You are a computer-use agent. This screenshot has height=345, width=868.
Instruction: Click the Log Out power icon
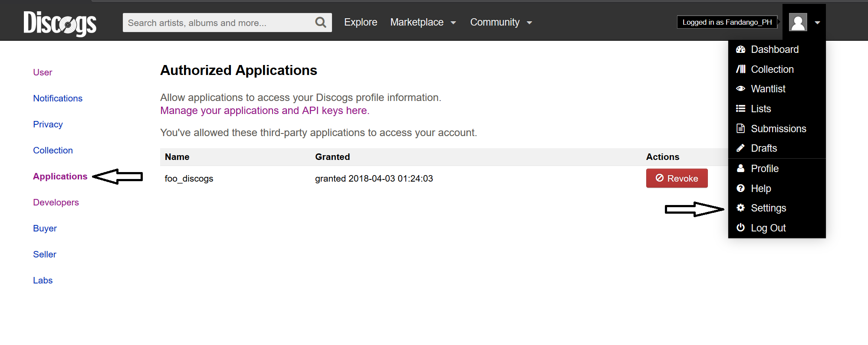click(740, 228)
